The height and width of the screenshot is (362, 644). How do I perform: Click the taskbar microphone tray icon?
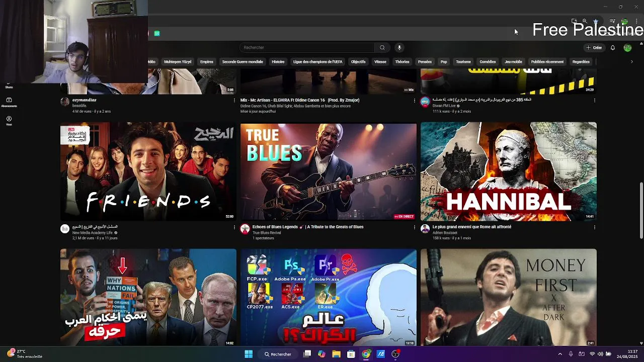tap(571, 354)
